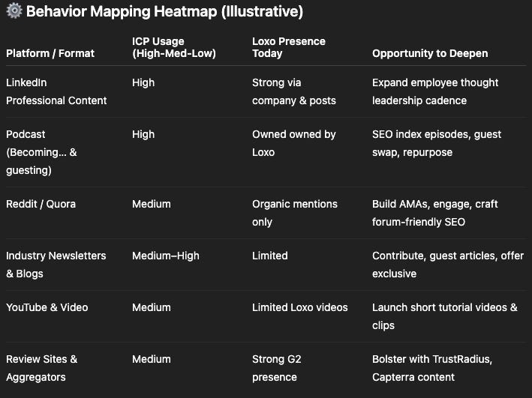Click 'Medium' usage cell in YouTube & Video row

coord(152,307)
